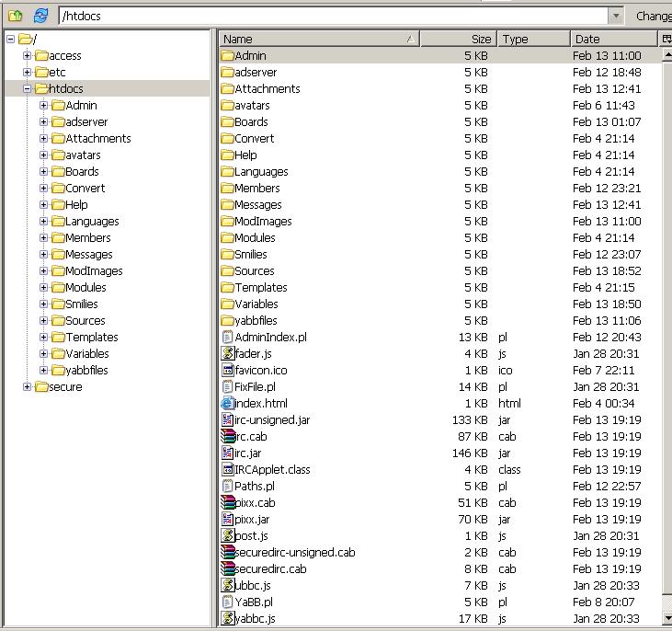Refresh the remote directory listing

40,16
